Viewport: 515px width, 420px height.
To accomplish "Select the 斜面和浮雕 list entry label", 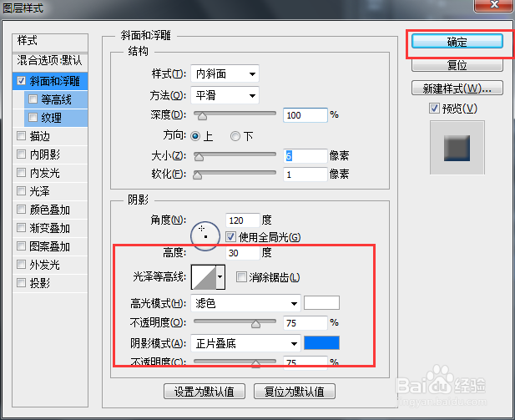I will 54,81.
